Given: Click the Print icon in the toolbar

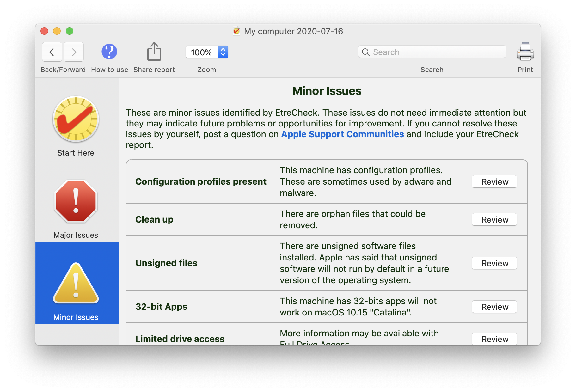Looking at the screenshot, I should (525, 52).
